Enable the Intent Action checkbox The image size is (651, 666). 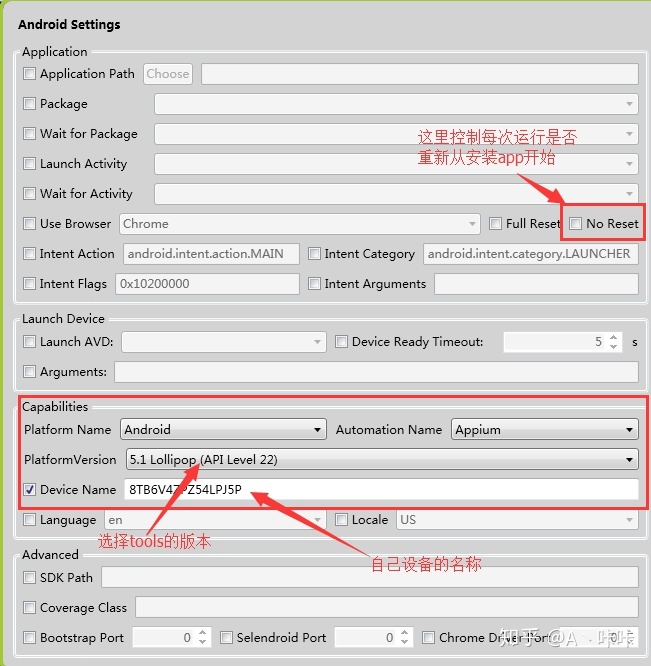click(29, 254)
